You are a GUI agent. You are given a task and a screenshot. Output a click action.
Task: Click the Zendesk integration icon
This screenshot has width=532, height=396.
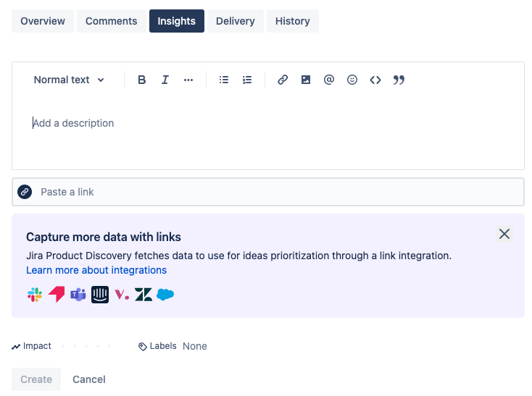pos(144,295)
